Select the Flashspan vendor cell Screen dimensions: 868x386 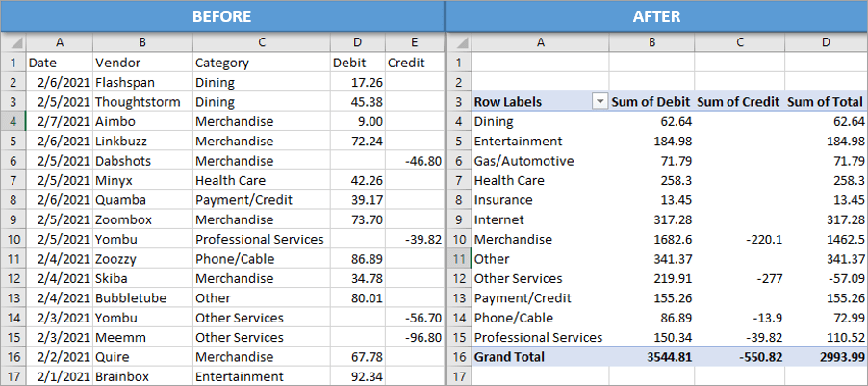[x=141, y=83]
